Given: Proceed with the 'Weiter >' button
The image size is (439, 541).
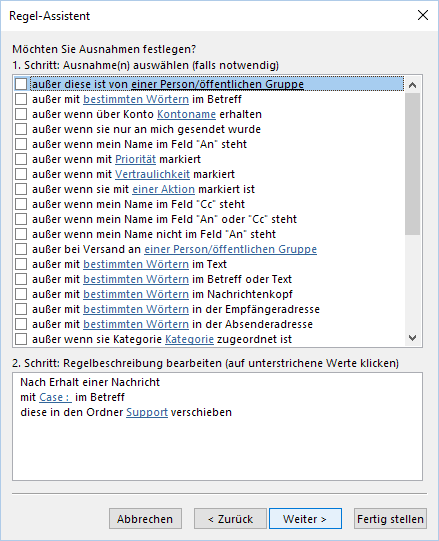Looking at the screenshot, I should click(x=305, y=519).
